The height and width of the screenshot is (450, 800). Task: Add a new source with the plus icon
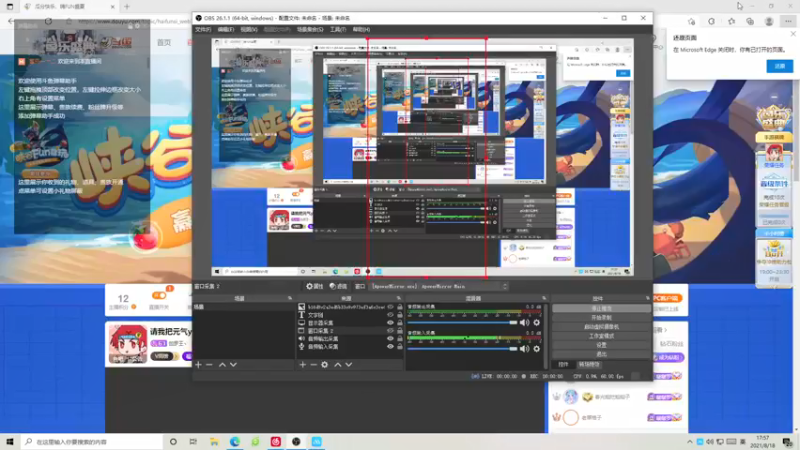pyautogui.click(x=303, y=365)
